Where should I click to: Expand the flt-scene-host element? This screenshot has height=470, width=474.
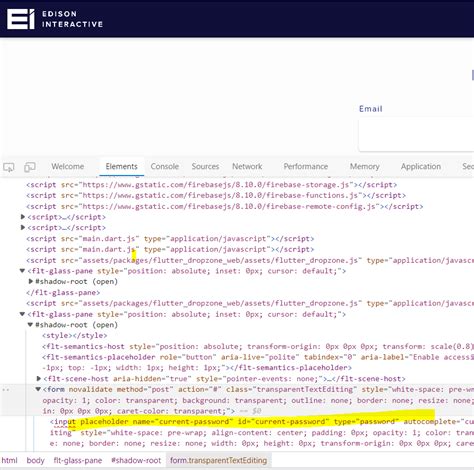point(39,379)
